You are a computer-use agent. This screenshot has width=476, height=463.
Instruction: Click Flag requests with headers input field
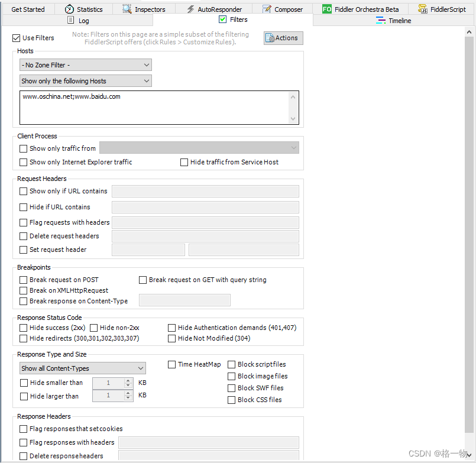(205, 222)
